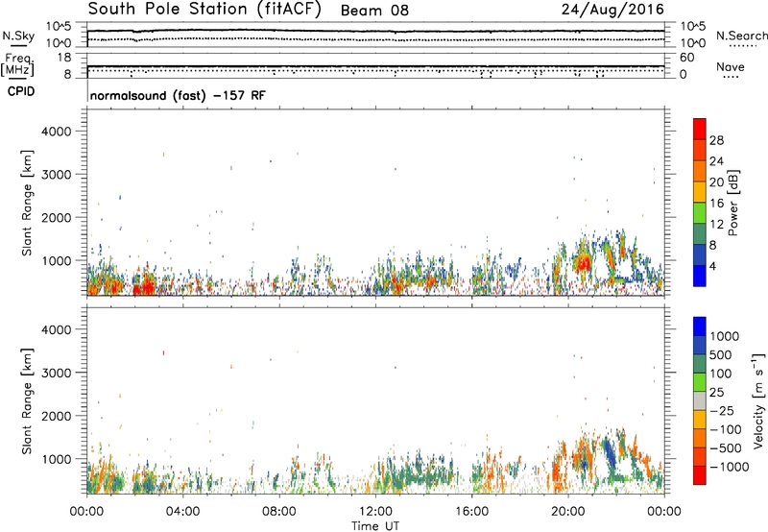
Task: Click the '12:00' time axis tick label
Action: click(375, 512)
